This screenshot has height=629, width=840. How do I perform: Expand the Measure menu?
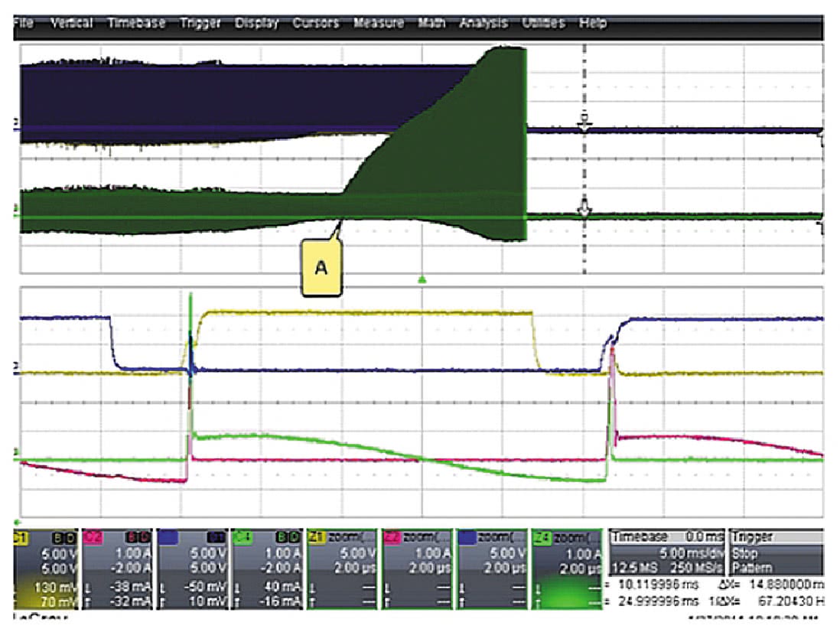[x=378, y=23]
